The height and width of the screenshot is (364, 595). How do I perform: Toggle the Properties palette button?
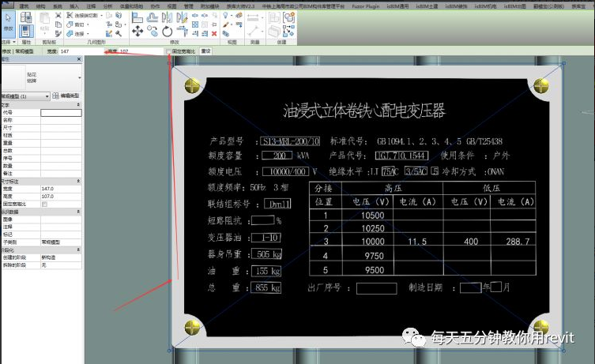point(26,31)
